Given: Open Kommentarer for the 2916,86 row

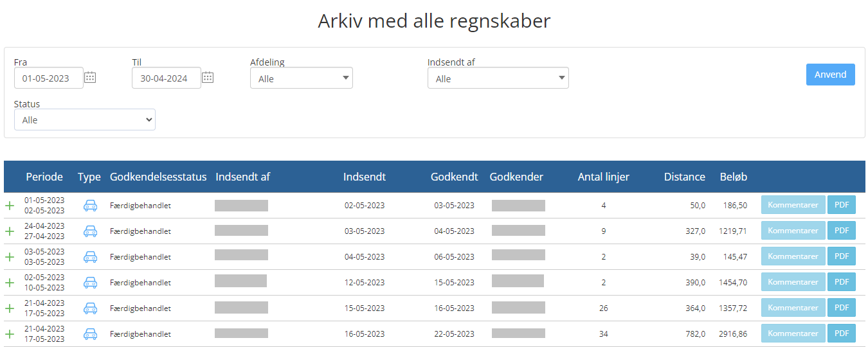Looking at the screenshot, I should tap(793, 334).
